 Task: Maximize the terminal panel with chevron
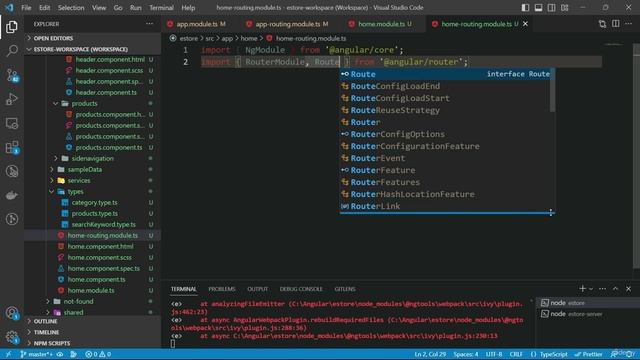(616, 289)
